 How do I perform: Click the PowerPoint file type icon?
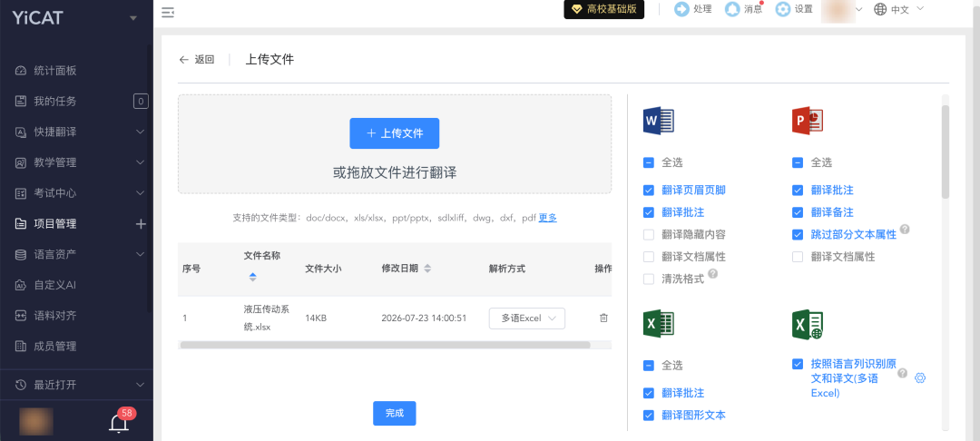807,121
